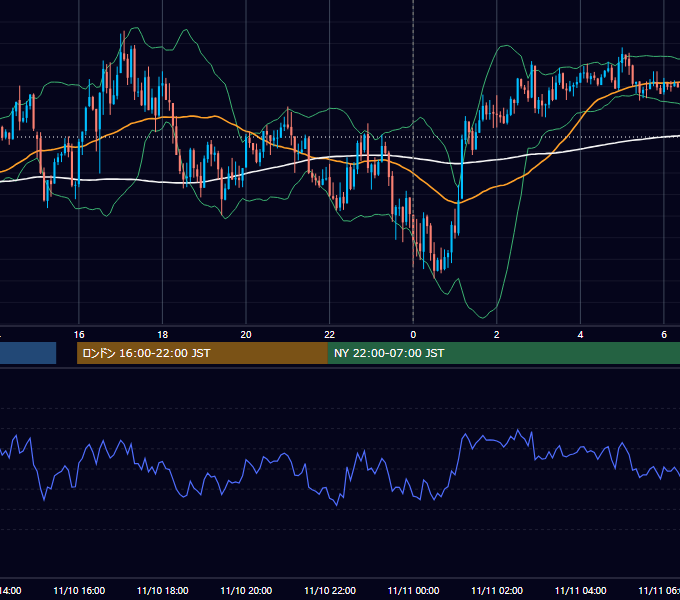Click the dashed midnight vertical line marker

413,163
